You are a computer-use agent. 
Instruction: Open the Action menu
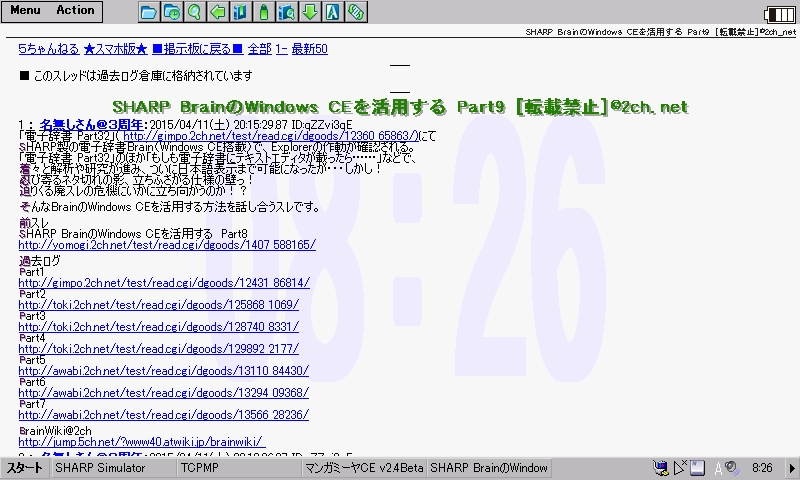click(x=75, y=10)
